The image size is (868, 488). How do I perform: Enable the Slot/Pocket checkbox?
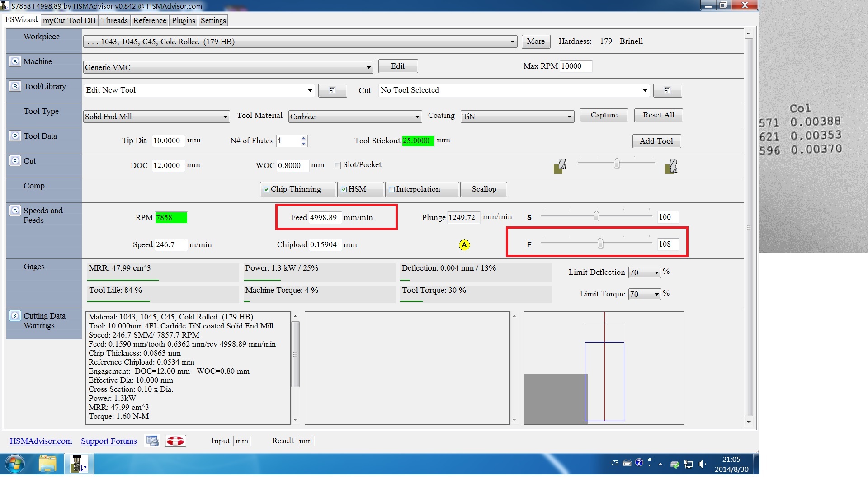click(337, 165)
